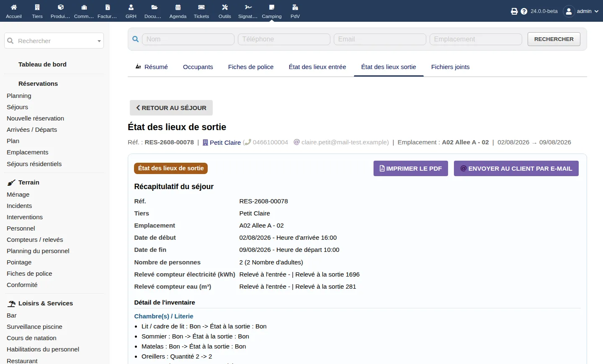The height and width of the screenshot is (364, 603).
Task: Click the Terrain broom icon
Action: pyautogui.click(x=11, y=183)
